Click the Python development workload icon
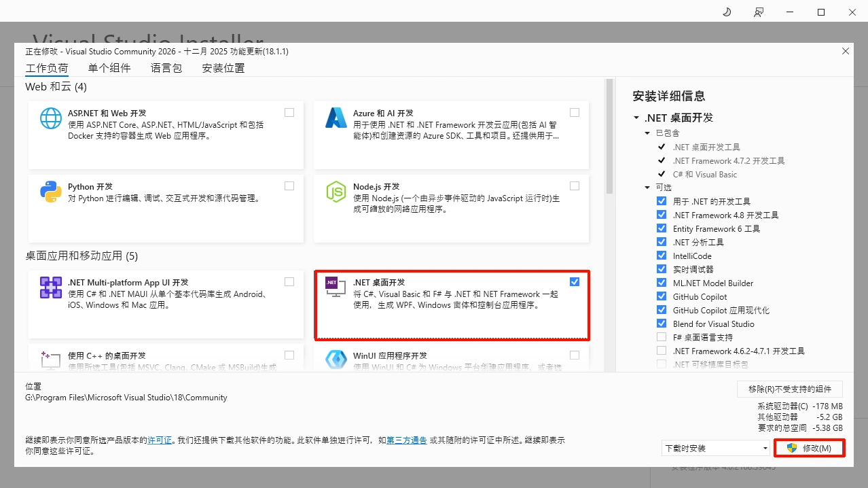 (x=51, y=192)
